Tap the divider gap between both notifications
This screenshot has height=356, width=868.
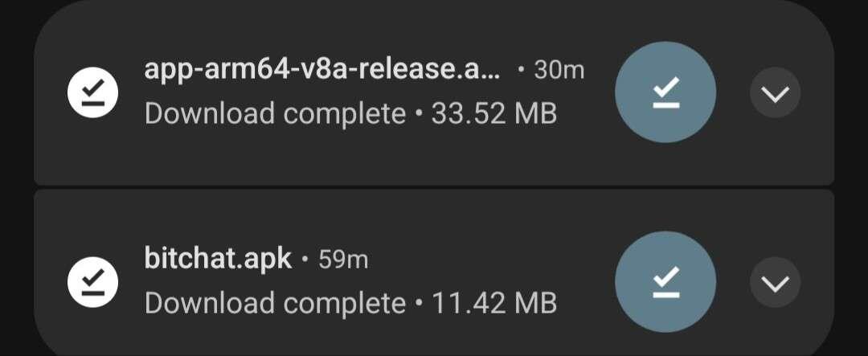click(x=434, y=187)
